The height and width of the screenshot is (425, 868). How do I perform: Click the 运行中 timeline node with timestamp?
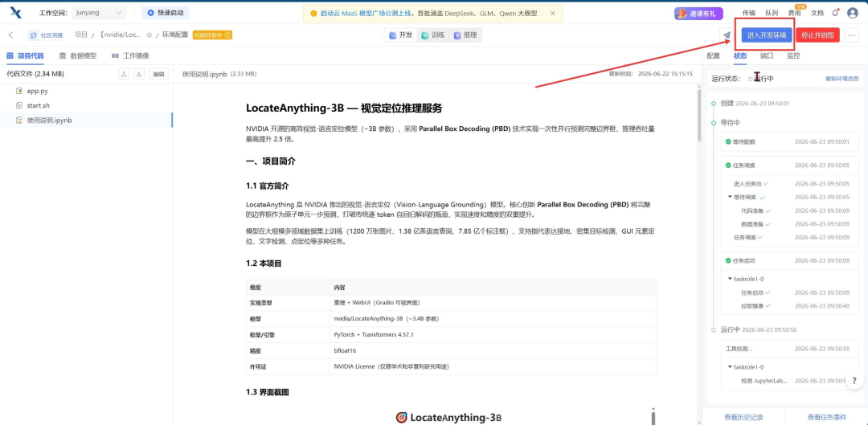tap(714, 329)
